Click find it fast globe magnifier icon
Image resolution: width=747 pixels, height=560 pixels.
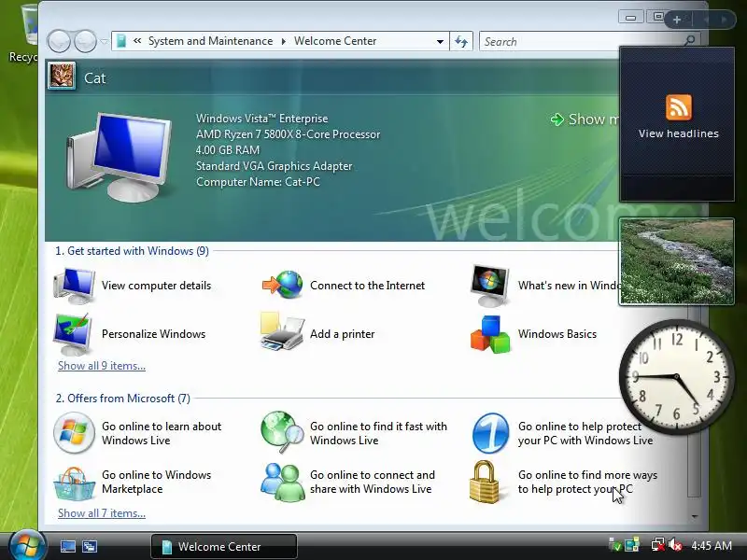tap(282, 432)
